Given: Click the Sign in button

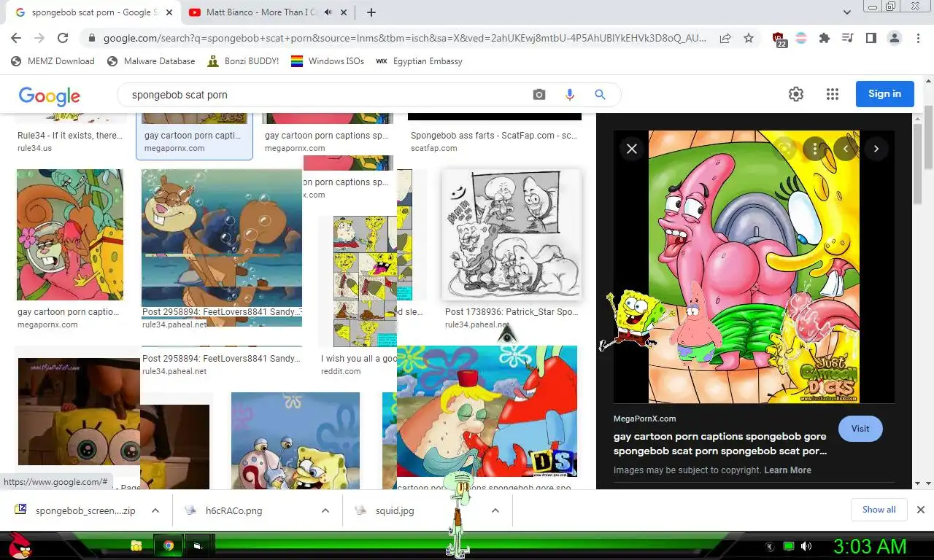Looking at the screenshot, I should click(884, 94).
